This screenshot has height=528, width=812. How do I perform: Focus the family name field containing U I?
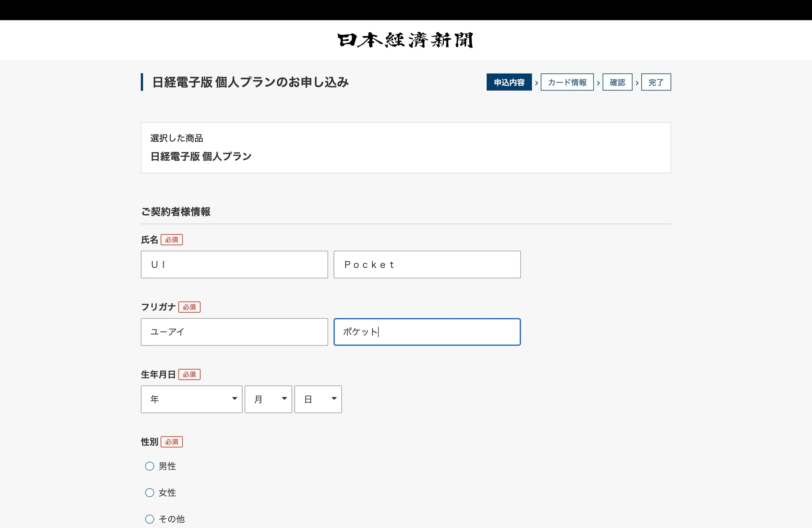pos(234,265)
